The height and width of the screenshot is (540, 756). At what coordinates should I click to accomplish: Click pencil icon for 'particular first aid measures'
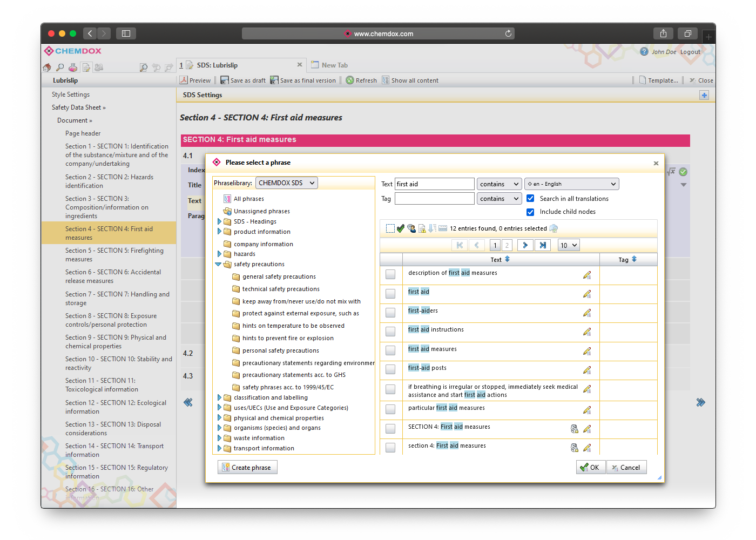587,410
